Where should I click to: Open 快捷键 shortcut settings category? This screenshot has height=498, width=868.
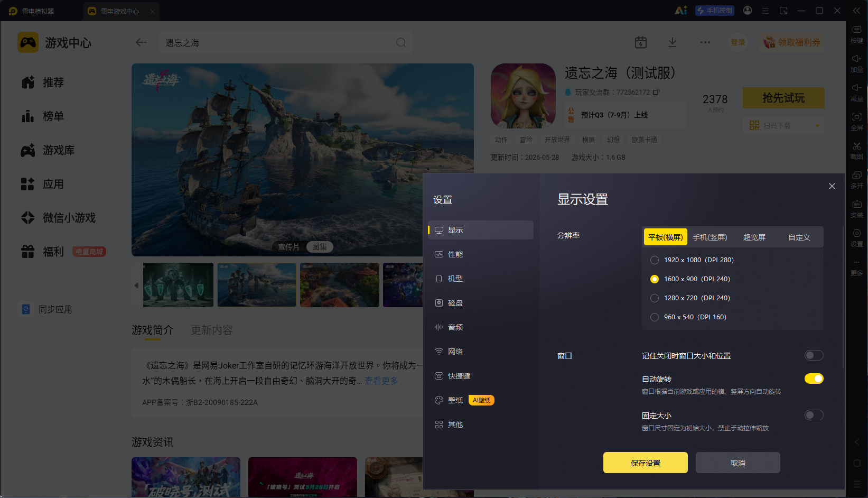(x=481, y=376)
